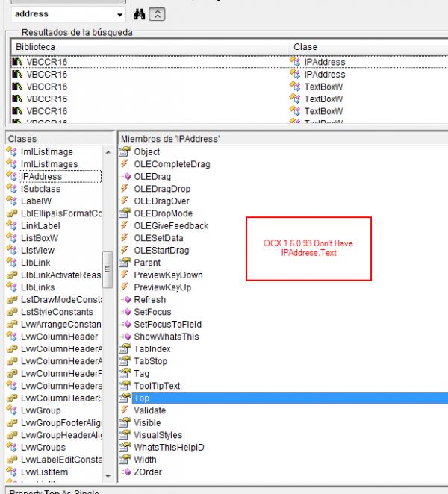Click scroll up arrow of Clases list
448x494 pixels.
tap(108, 152)
